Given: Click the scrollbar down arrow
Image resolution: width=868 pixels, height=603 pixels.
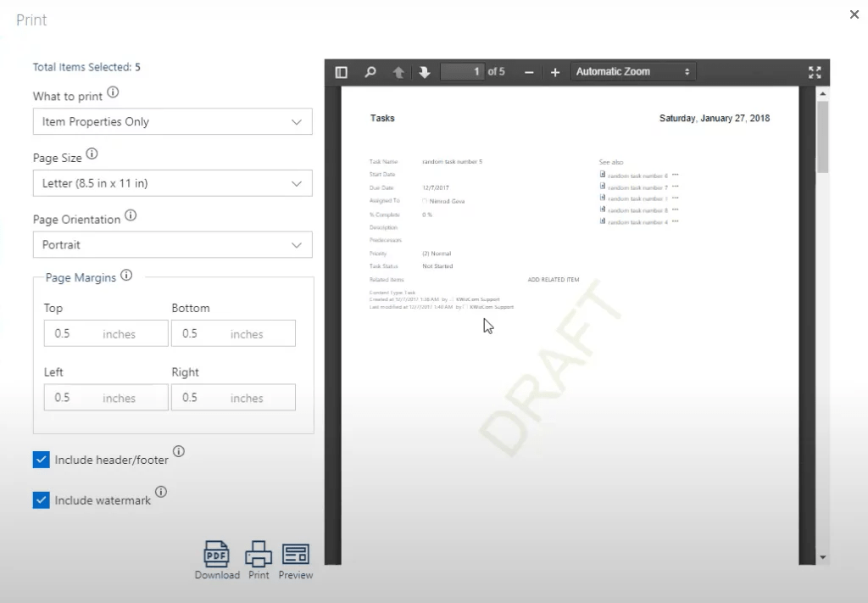Looking at the screenshot, I should click(x=822, y=557).
